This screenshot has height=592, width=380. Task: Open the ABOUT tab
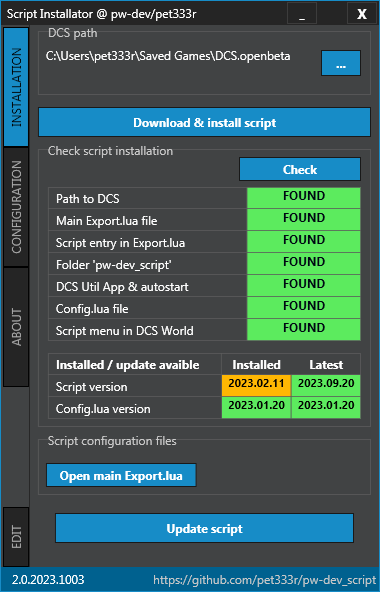tap(16, 327)
